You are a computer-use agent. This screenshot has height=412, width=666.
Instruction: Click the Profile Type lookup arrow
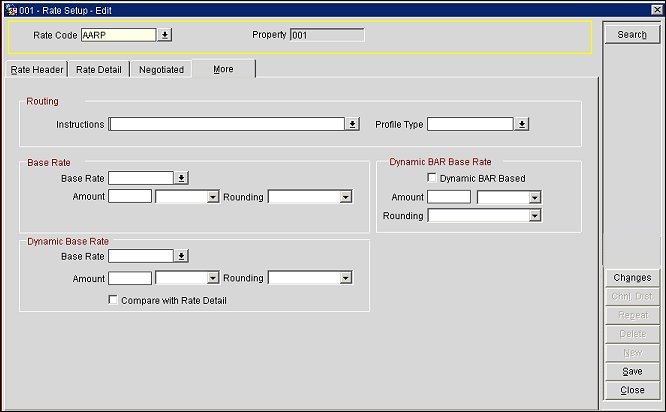point(522,125)
